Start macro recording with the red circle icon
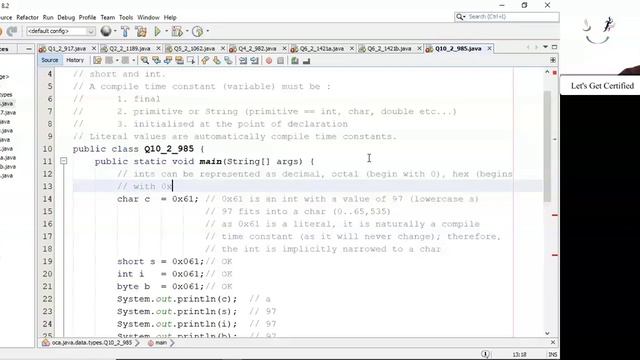Image resolution: width=640 pixels, height=360 pixels. [269, 60]
